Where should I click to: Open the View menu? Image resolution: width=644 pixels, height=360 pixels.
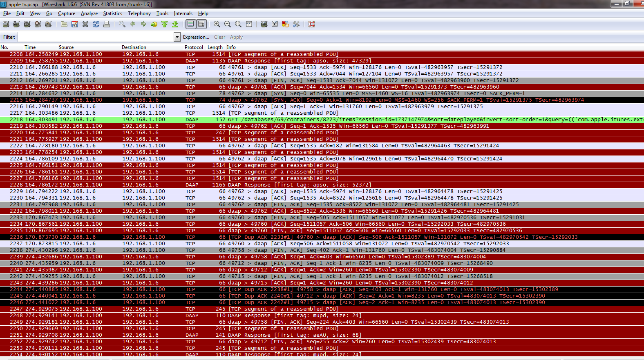pyautogui.click(x=35, y=13)
